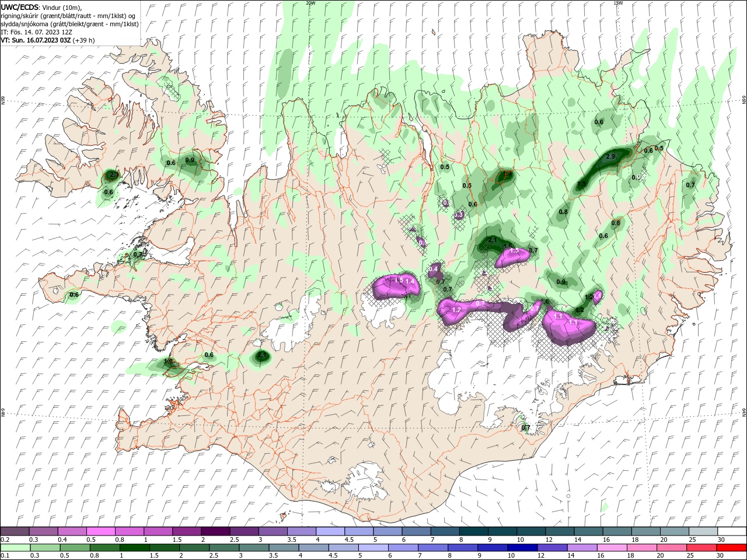Viewport: 747px width, 560px height.
Task: Select the light pink 16 swatch in lower legend
Action: (x=612, y=548)
